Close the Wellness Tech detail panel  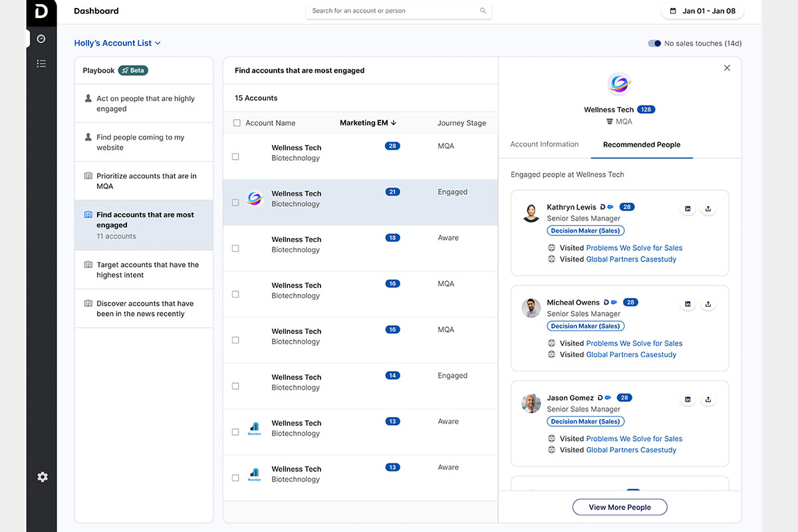(x=727, y=68)
